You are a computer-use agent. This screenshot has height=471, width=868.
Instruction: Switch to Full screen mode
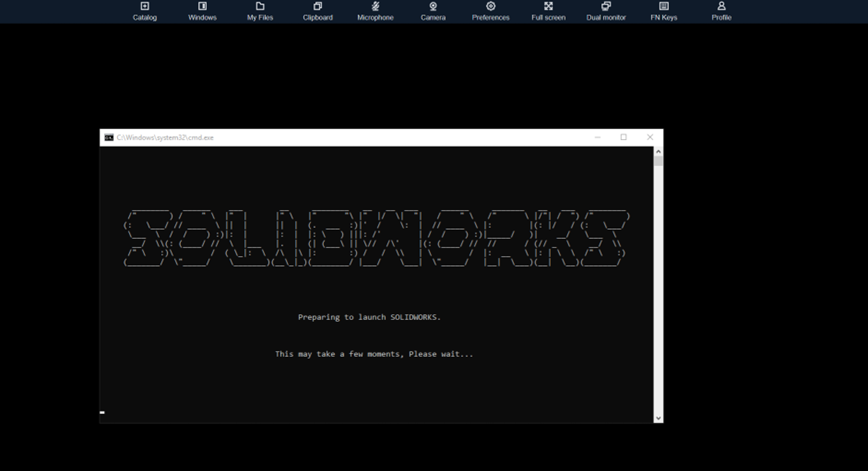point(549,11)
